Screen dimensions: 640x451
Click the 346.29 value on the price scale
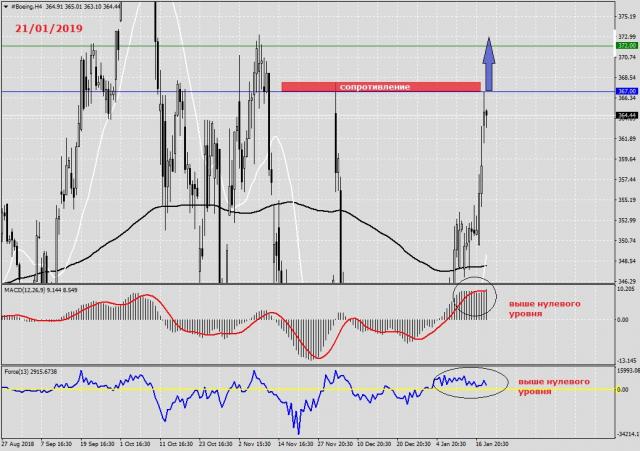[x=627, y=282]
